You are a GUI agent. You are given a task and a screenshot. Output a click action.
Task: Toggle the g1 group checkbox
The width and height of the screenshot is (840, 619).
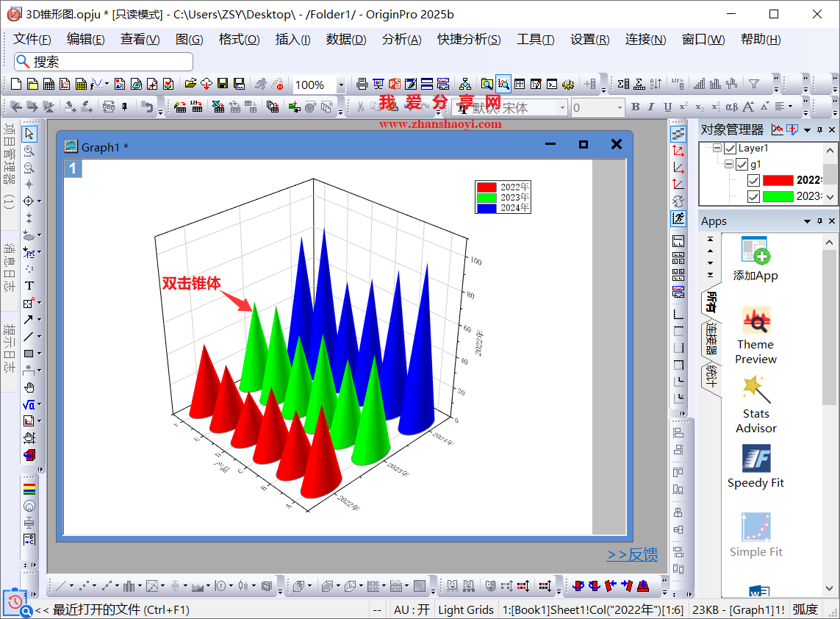click(742, 165)
